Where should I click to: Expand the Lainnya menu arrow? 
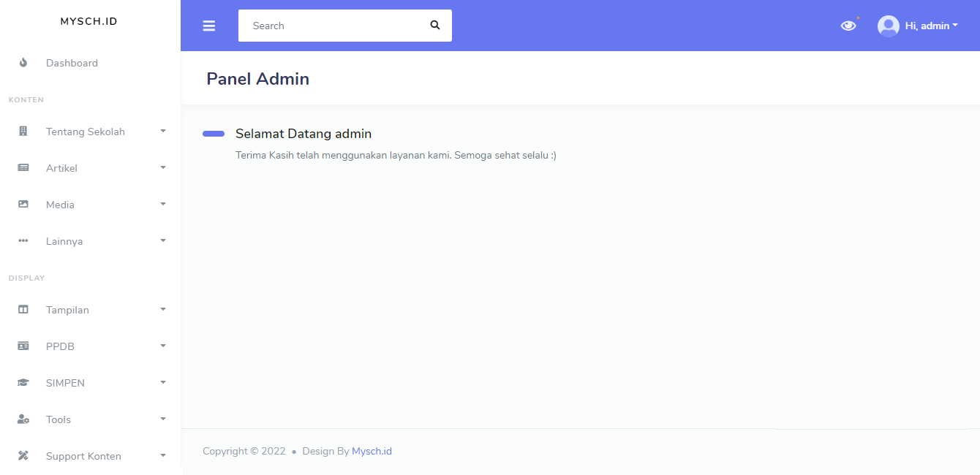click(163, 241)
